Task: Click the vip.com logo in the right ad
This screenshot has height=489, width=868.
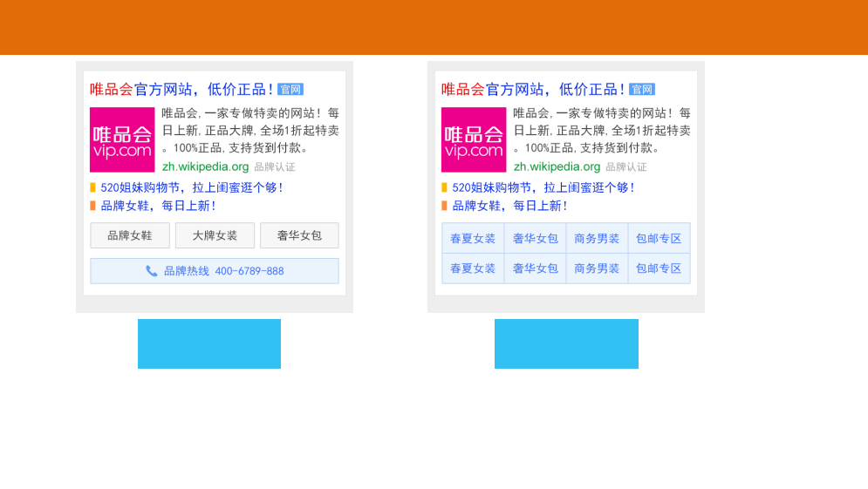Action: (x=474, y=139)
